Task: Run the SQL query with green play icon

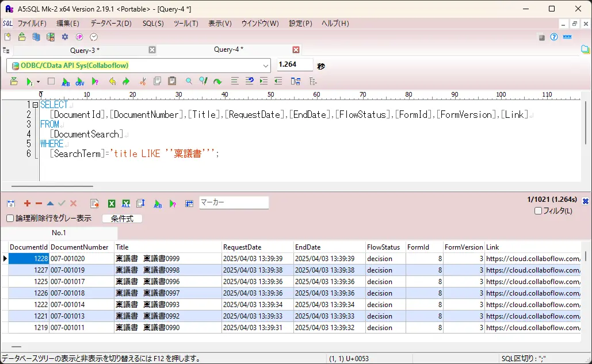Action: pos(29,82)
